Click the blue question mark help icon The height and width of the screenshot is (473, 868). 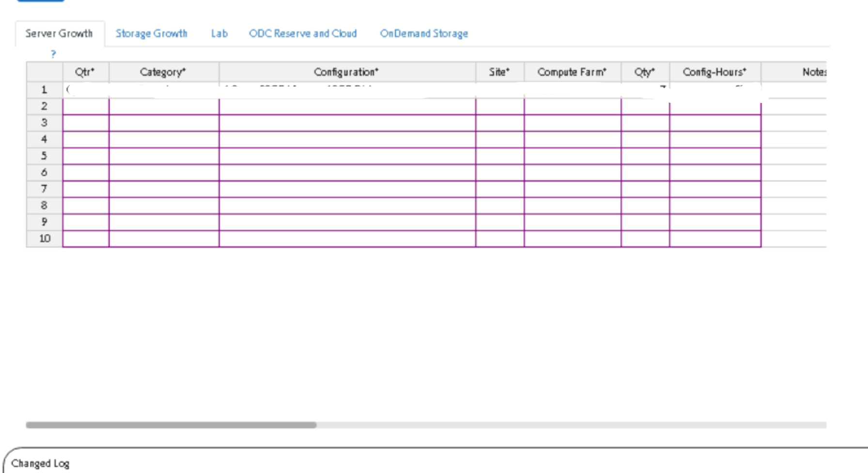pyautogui.click(x=53, y=54)
